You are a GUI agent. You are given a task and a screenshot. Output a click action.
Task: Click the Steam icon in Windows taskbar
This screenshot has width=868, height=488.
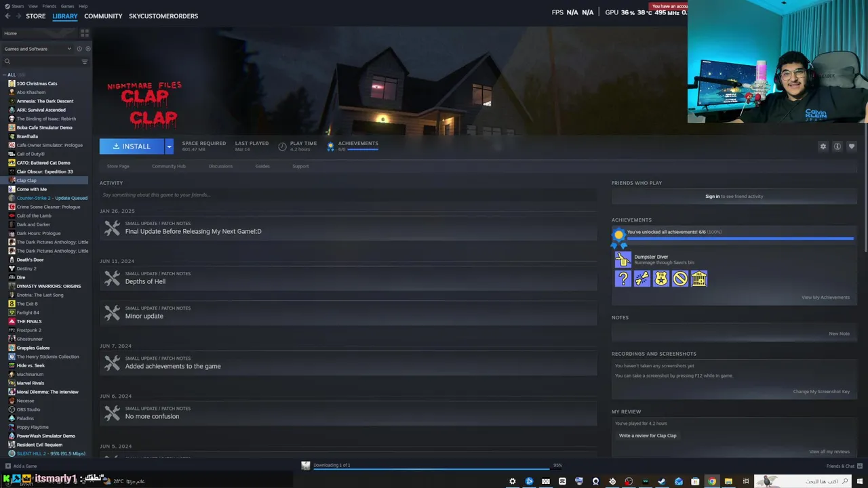click(x=662, y=481)
